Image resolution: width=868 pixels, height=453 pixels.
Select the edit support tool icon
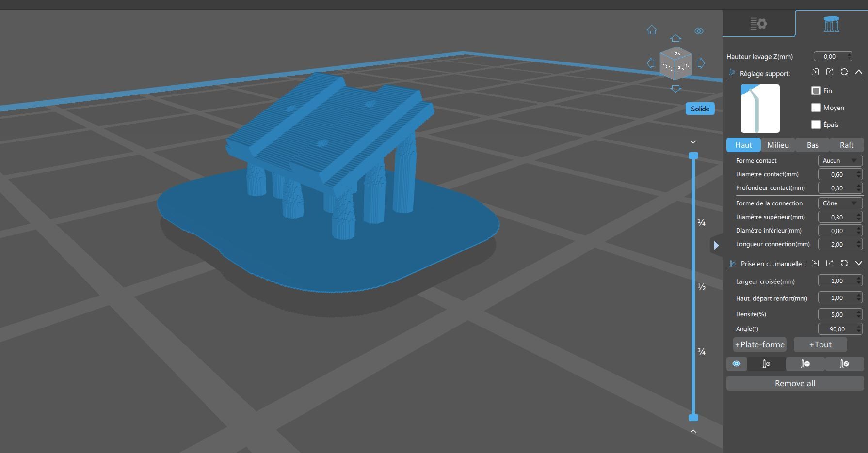[x=844, y=364]
